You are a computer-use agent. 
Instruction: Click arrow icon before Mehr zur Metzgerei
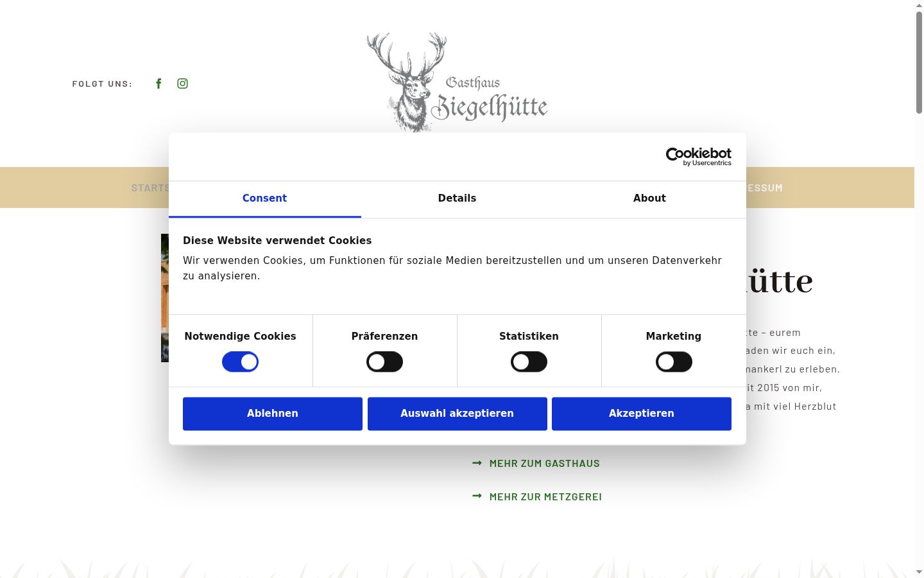(x=477, y=496)
